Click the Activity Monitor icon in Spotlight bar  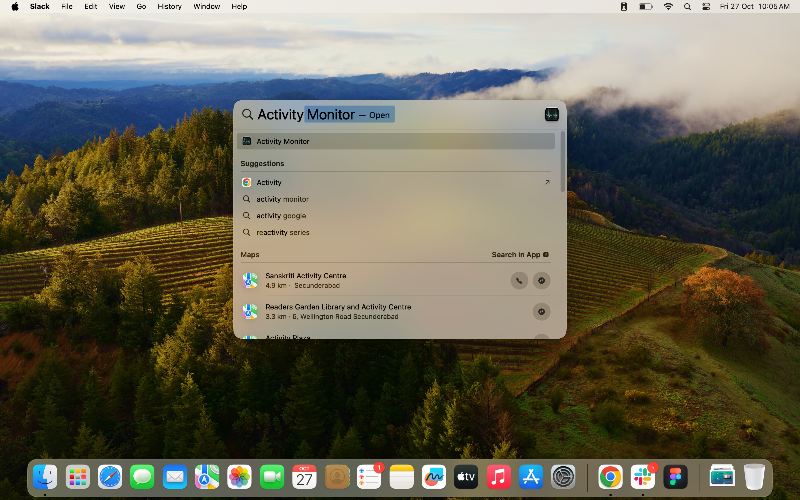(552, 114)
